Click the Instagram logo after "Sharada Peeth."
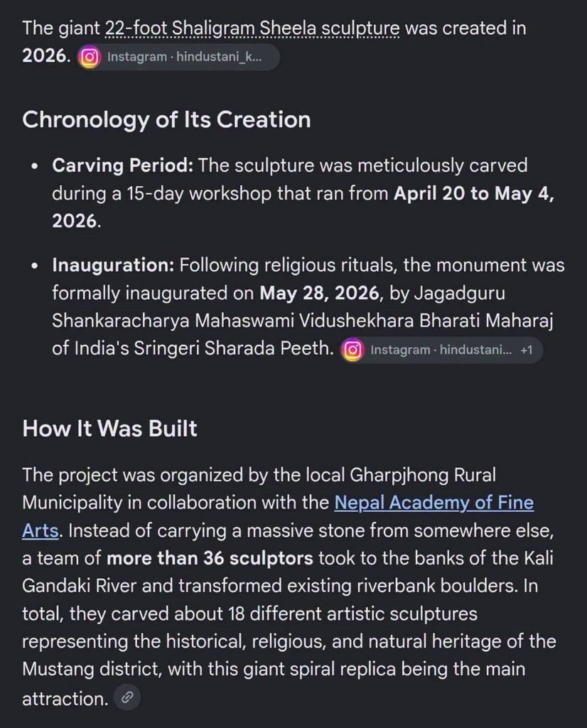The width and height of the screenshot is (587, 728). click(352, 350)
